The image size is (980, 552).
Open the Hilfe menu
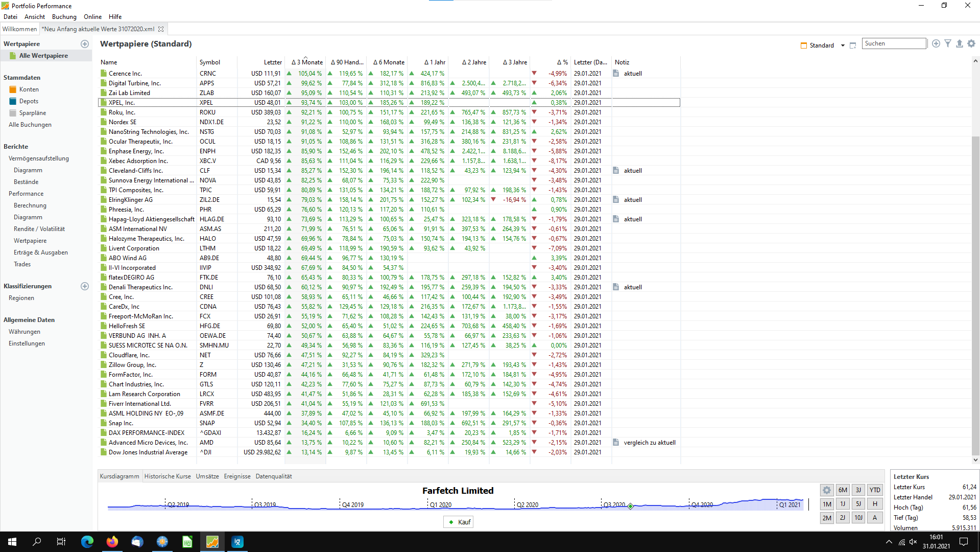click(x=115, y=17)
